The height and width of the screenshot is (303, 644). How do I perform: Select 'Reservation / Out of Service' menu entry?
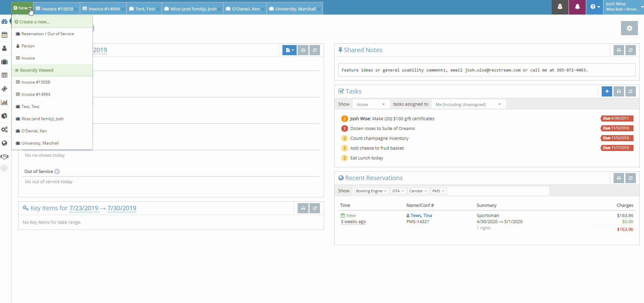pyautogui.click(x=47, y=34)
